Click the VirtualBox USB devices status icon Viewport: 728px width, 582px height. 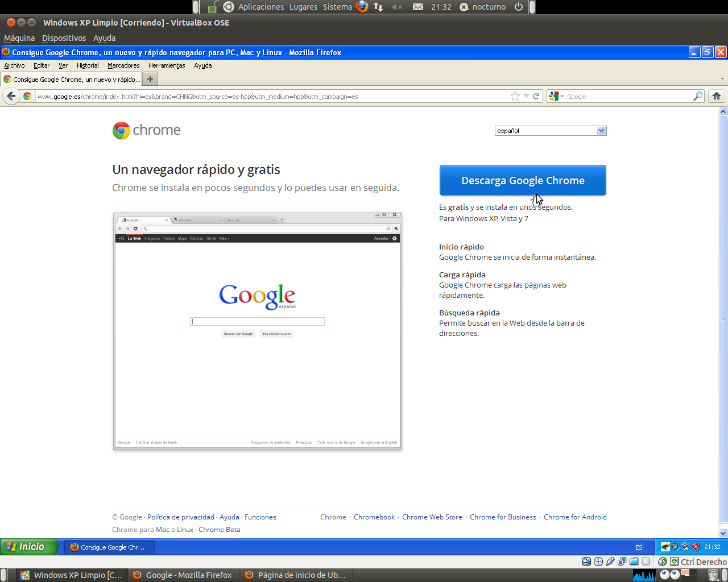(x=610, y=562)
